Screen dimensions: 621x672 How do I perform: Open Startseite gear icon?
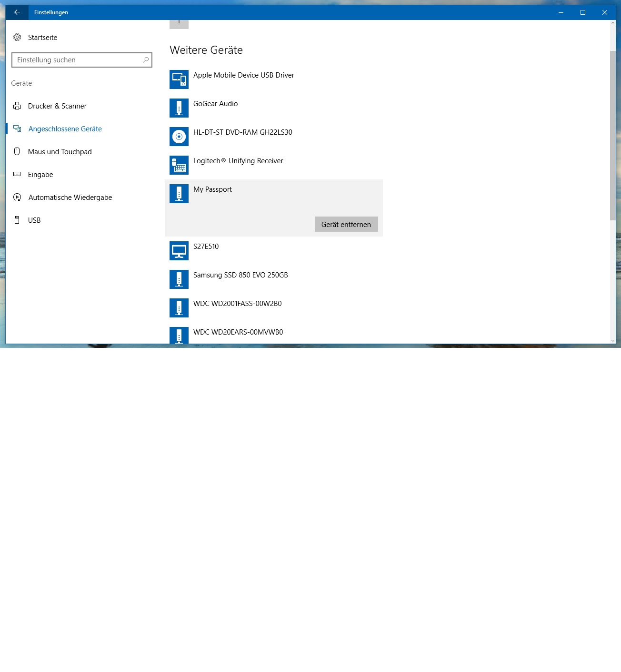point(17,37)
